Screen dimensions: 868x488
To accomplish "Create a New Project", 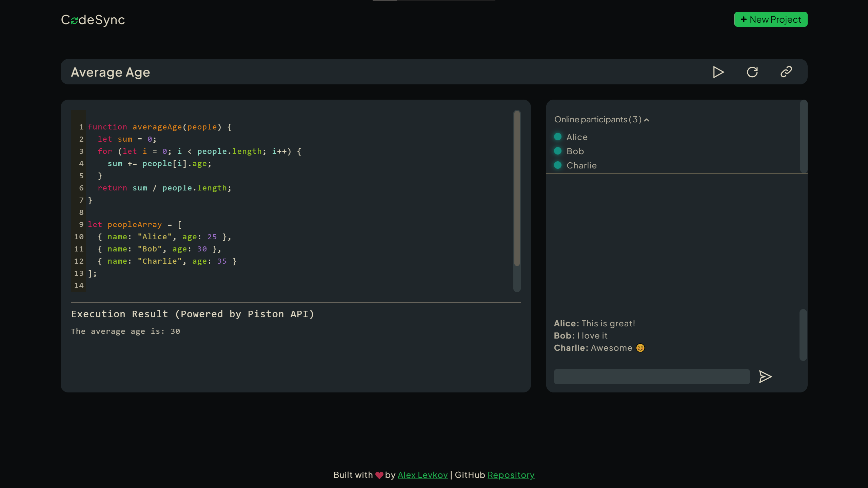I will coord(771,19).
